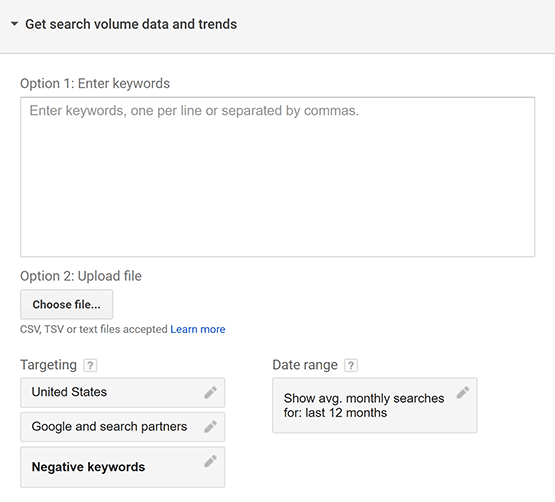Open the Learn more link
The height and width of the screenshot is (502, 555).
(x=198, y=329)
